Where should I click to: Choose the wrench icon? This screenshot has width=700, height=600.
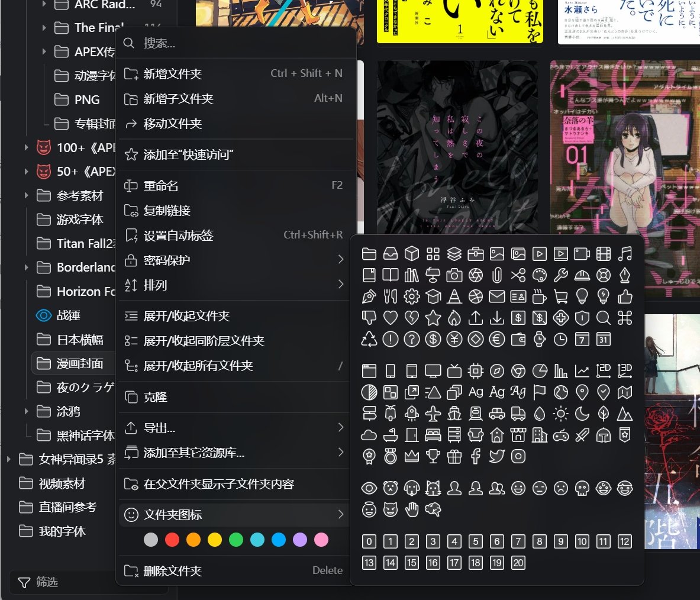(x=561, y=275)
